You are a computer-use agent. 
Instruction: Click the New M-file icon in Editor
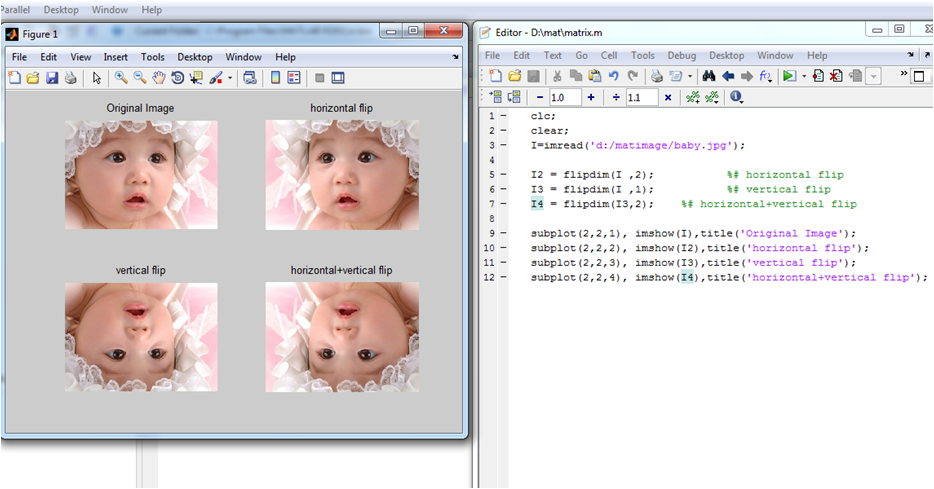coord(496,76)
